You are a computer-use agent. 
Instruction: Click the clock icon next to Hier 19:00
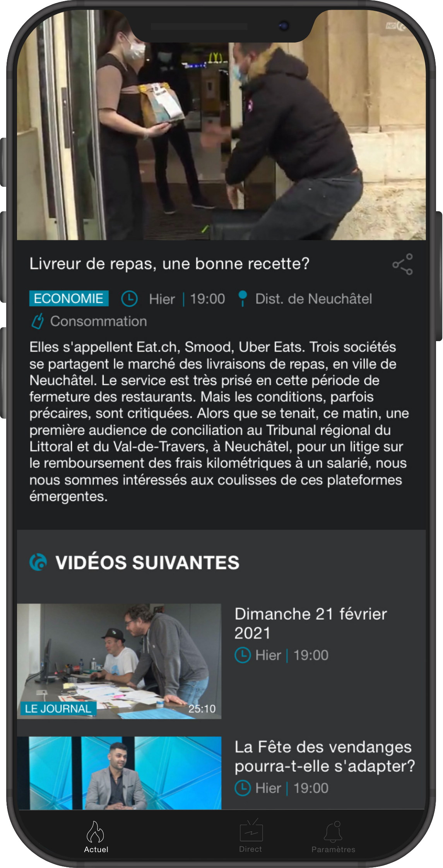129,299
